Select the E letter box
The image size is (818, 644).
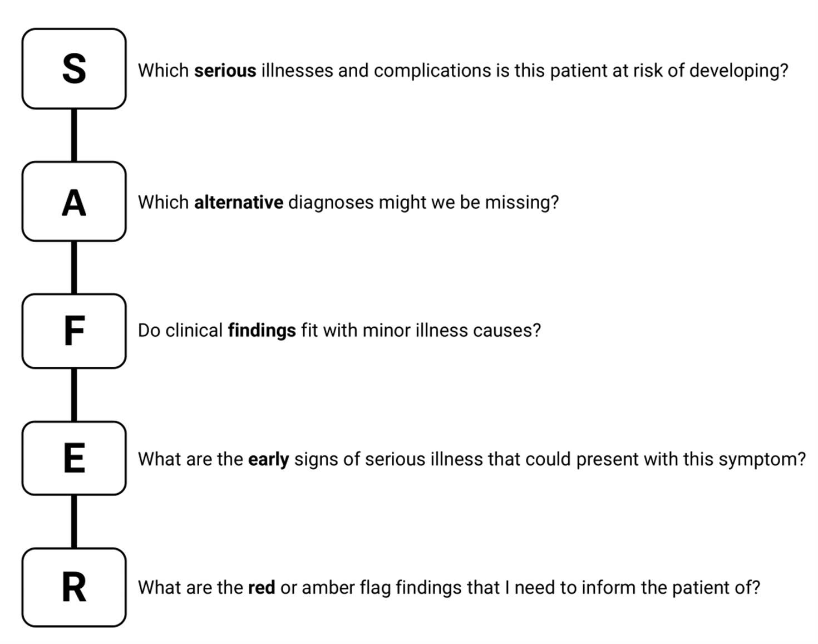tap(74, 458)
